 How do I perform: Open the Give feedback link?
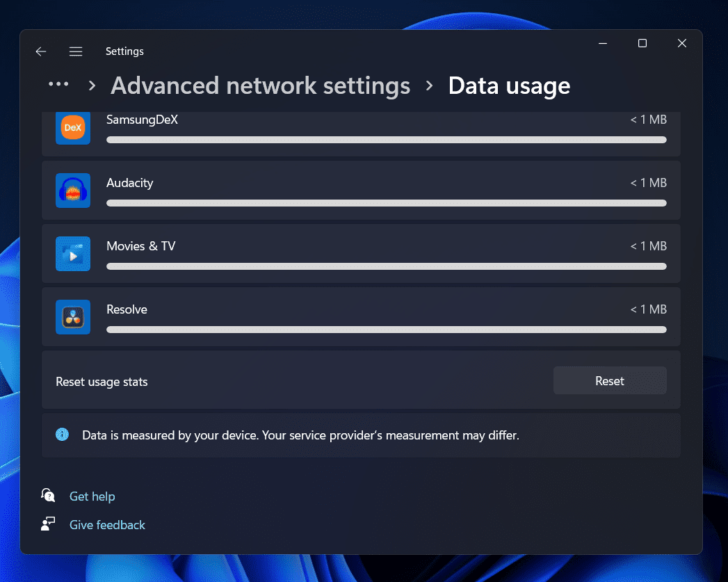coord(107,525)
